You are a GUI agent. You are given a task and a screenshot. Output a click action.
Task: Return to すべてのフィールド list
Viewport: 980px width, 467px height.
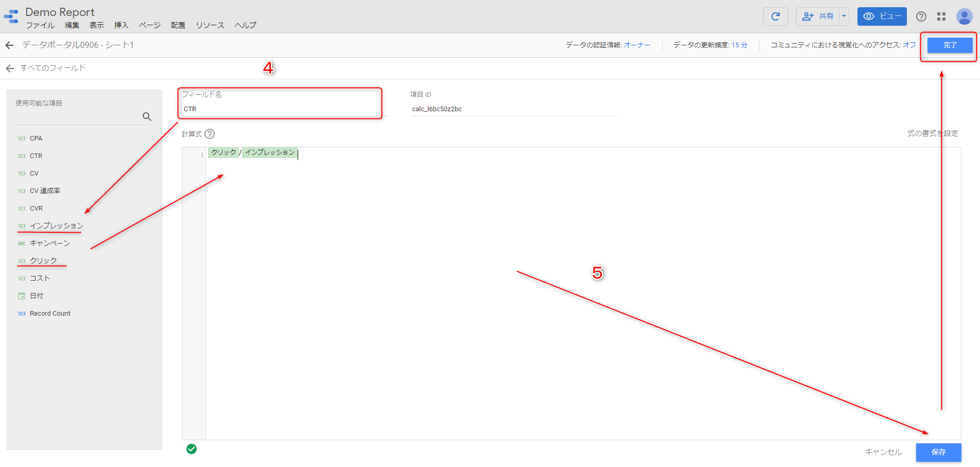point(53,68)
